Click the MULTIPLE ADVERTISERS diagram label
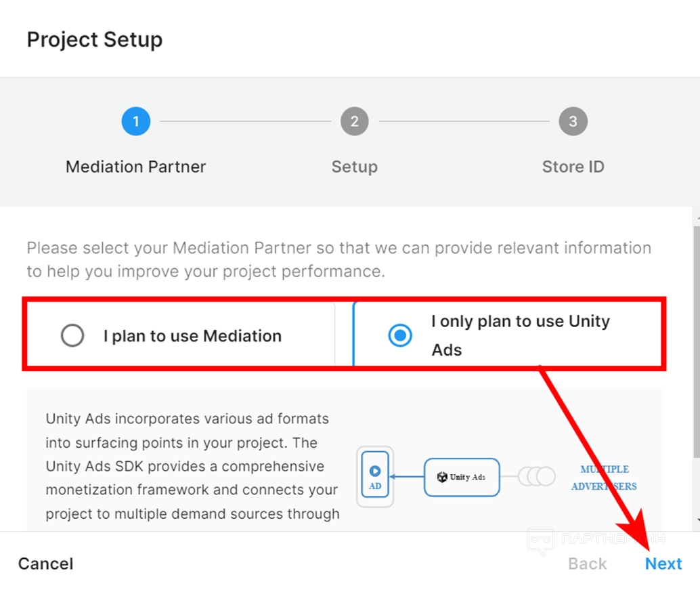 604,478
